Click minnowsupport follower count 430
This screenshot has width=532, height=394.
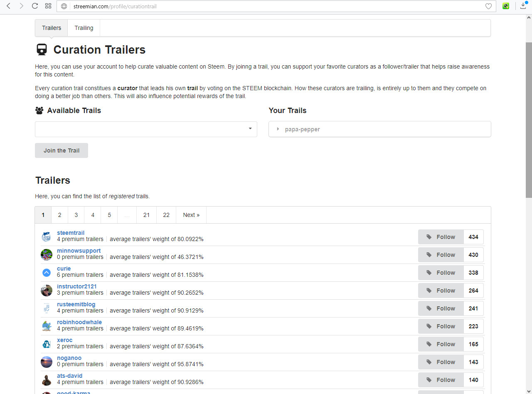473,255
